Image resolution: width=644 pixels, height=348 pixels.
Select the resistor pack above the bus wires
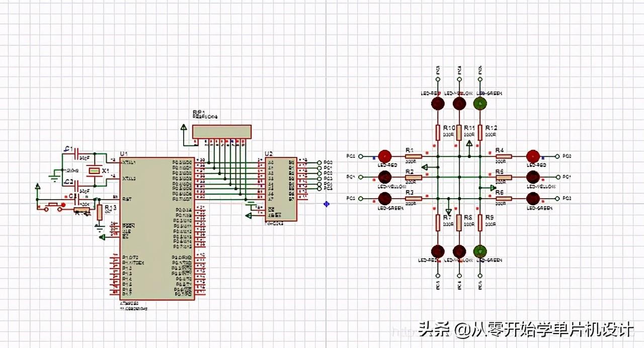click(222, 131)
